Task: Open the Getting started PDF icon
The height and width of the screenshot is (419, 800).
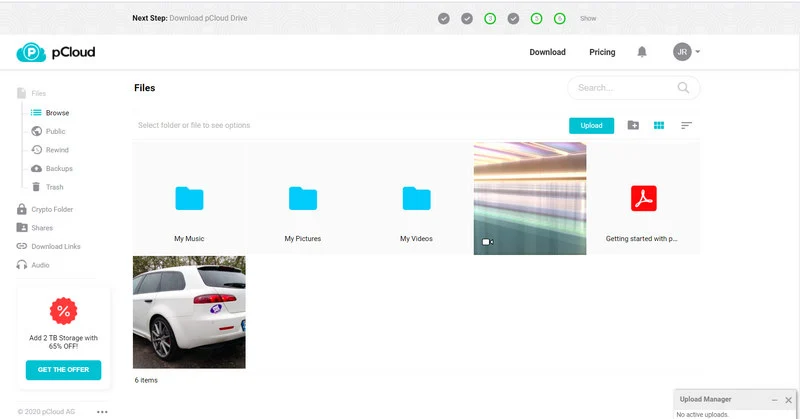Action: tap(643, 198)
